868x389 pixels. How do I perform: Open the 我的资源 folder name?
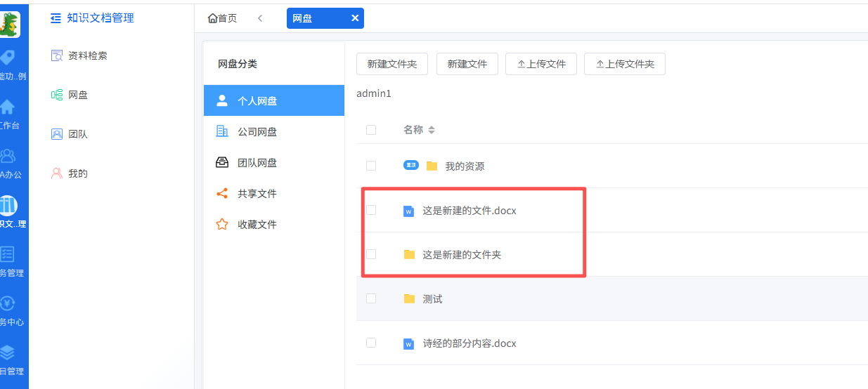coord(465,166)
